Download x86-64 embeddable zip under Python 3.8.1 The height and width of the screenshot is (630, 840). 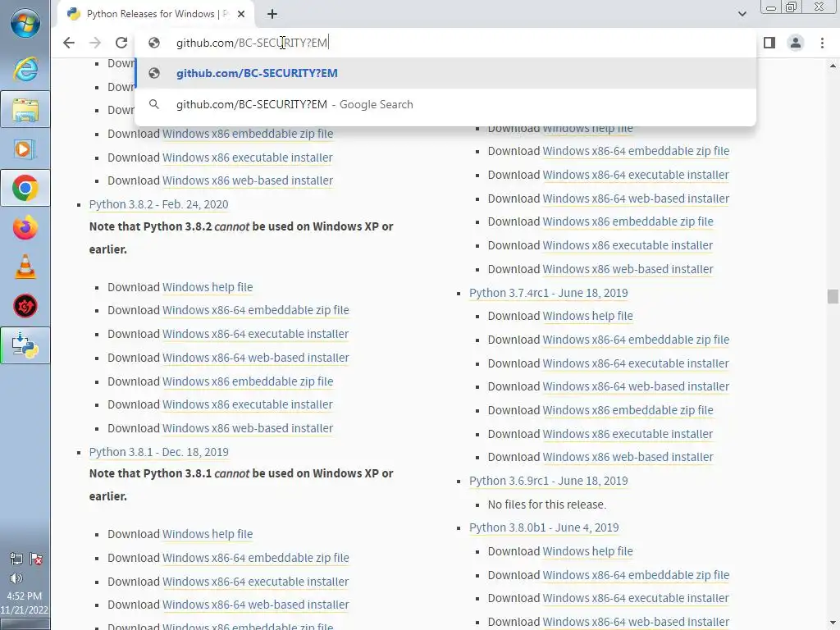[256, 558]
